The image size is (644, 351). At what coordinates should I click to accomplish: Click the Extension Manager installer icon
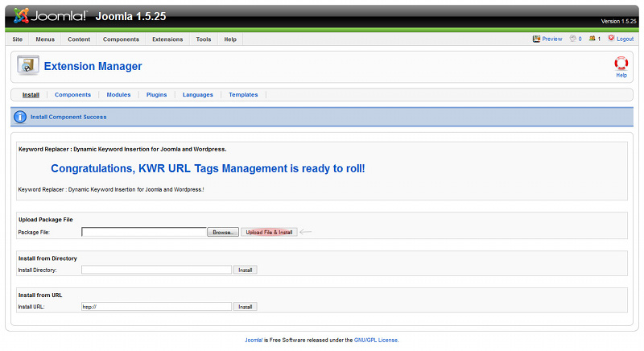click(x=28, y=66)
